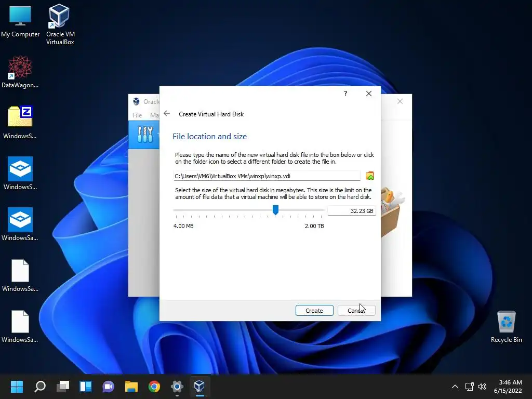Viewport: 532px width, 399px height.
Task: Open Chat app in taskbar
Action: pos(108,387)
